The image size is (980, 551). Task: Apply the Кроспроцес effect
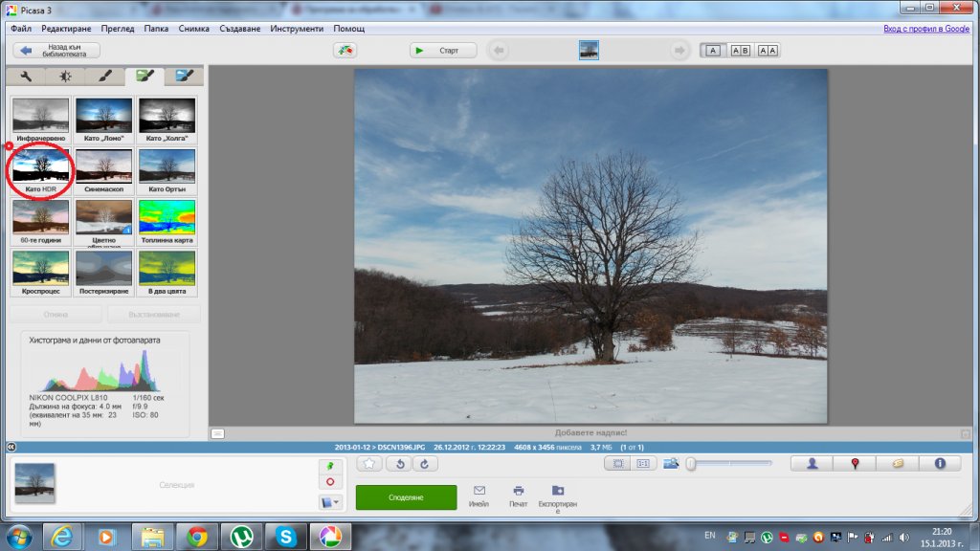(x=40, y=273)
